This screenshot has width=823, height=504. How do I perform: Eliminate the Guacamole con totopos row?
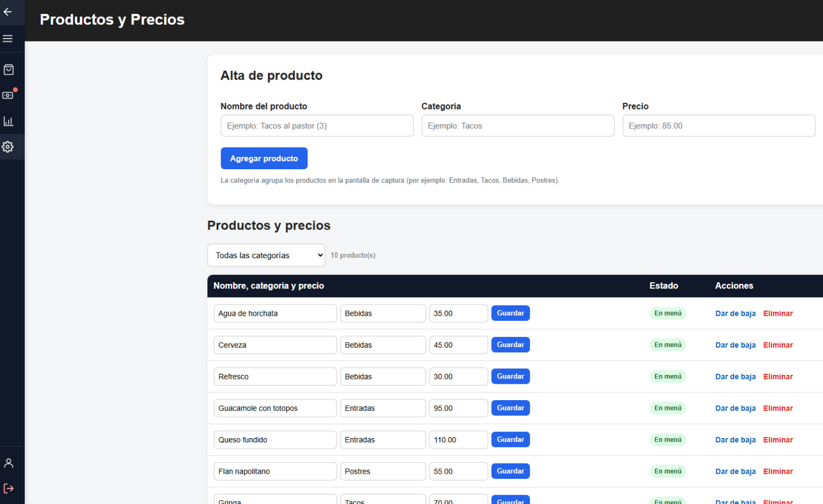(778, 408)
